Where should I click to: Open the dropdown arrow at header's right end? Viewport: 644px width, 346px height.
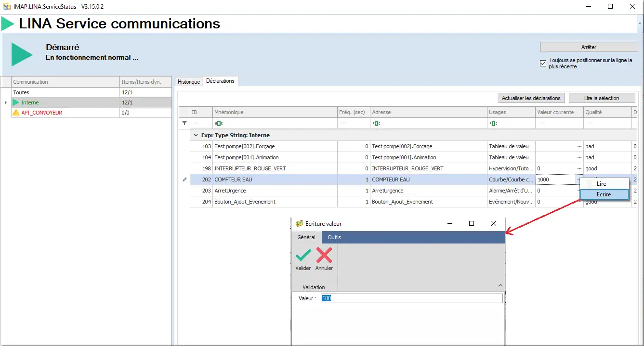pyautogui.click(x=640, y=23)
